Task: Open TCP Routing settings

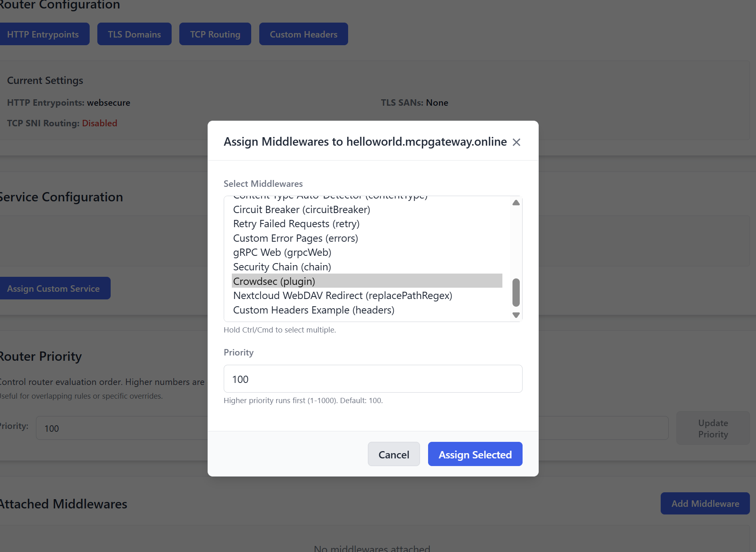Action: (x=215, y=34)
